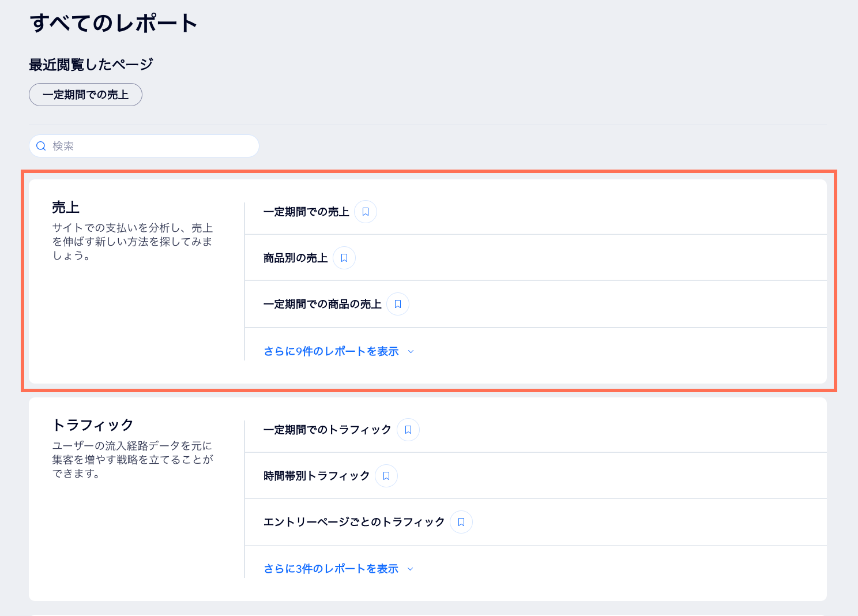The image size is (858, 616).
Task: Bookmark the 一定期間でのトラフィック report
Action: [408, 429]
